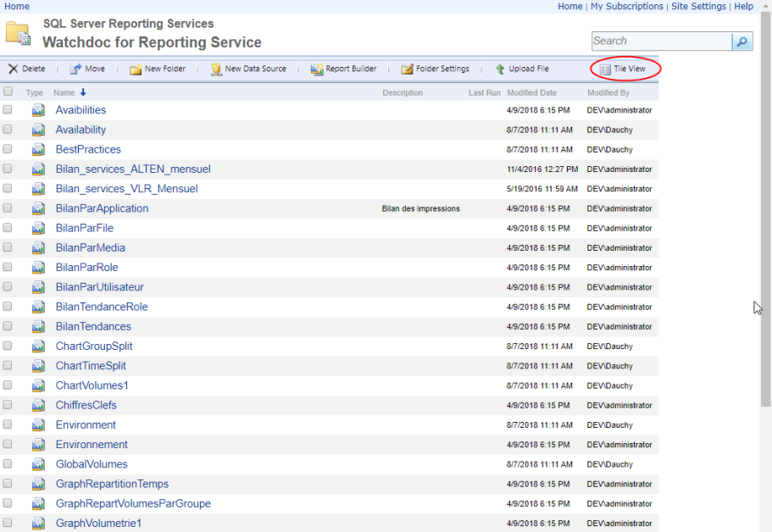
Task: Click the Upload File icon
Action: pyautogui.click(x=500, y=69)
